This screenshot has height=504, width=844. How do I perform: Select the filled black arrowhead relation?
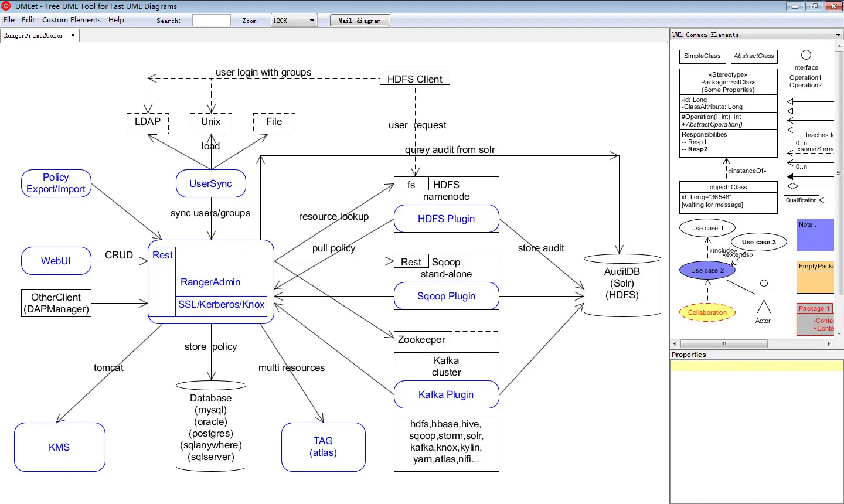(810, 176)
